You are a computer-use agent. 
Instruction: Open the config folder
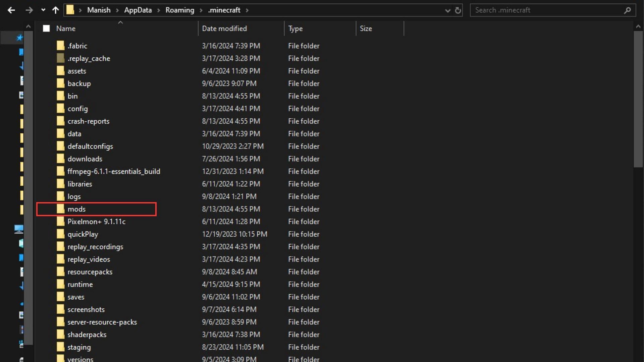tap(77, 108)
